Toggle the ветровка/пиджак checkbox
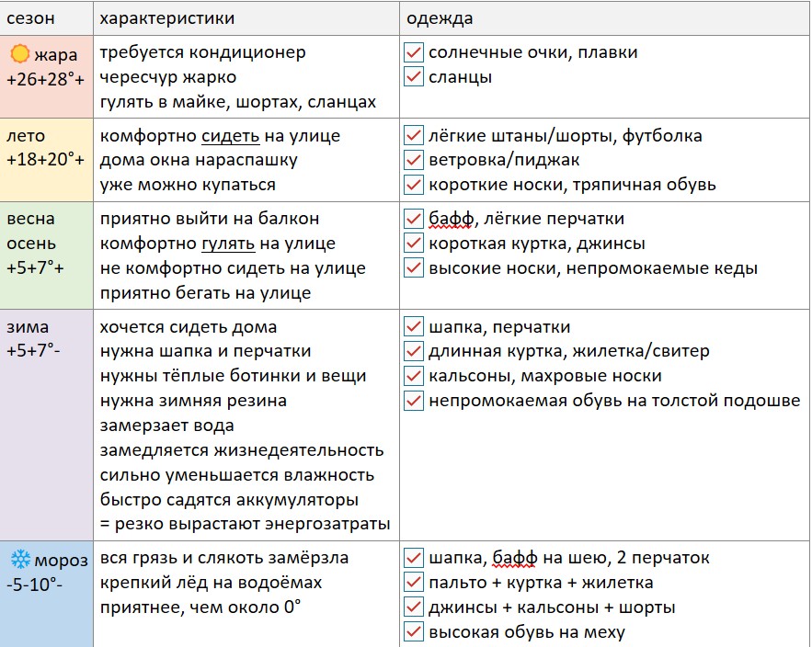 (x=414, y=161)
